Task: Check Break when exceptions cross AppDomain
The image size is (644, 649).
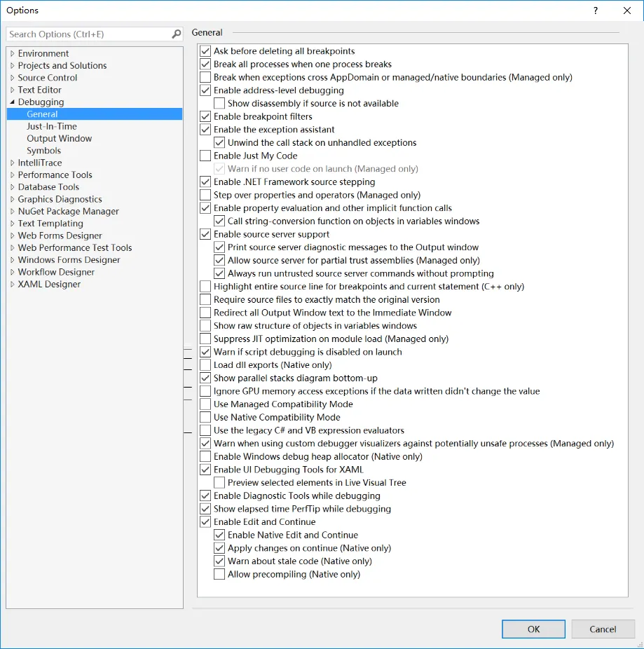Action: pyautogui.click(x=205, y=77)
